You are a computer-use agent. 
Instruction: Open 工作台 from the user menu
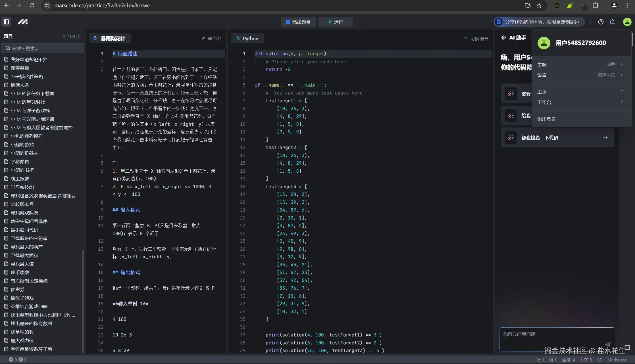[x=544, y=102]
